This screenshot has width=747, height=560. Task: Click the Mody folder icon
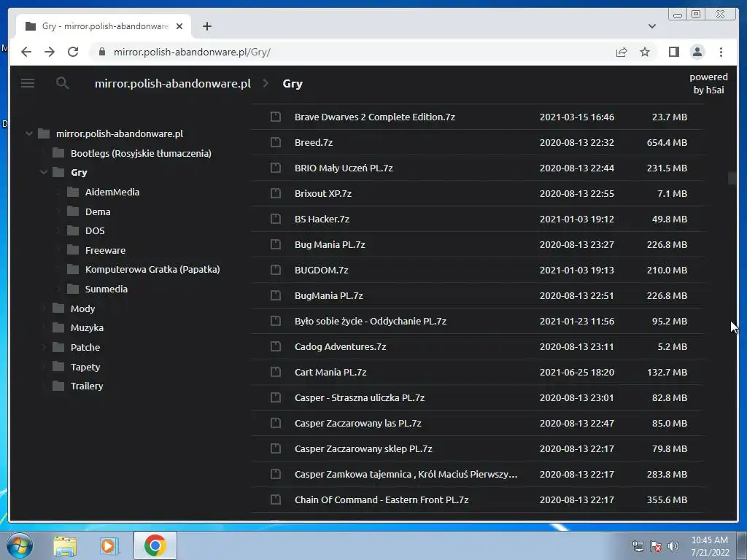(x=58, y=308)
